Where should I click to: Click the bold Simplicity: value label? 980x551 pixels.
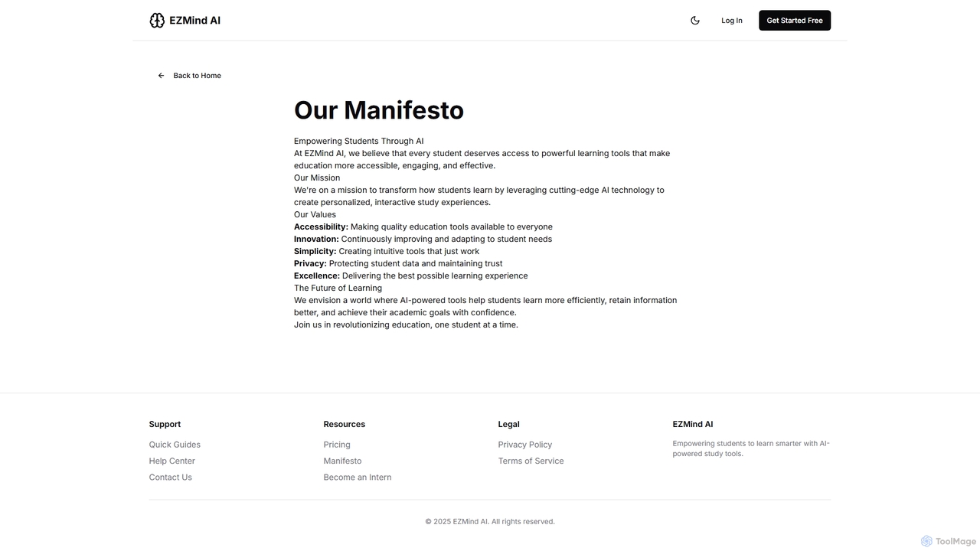[315, 252]
